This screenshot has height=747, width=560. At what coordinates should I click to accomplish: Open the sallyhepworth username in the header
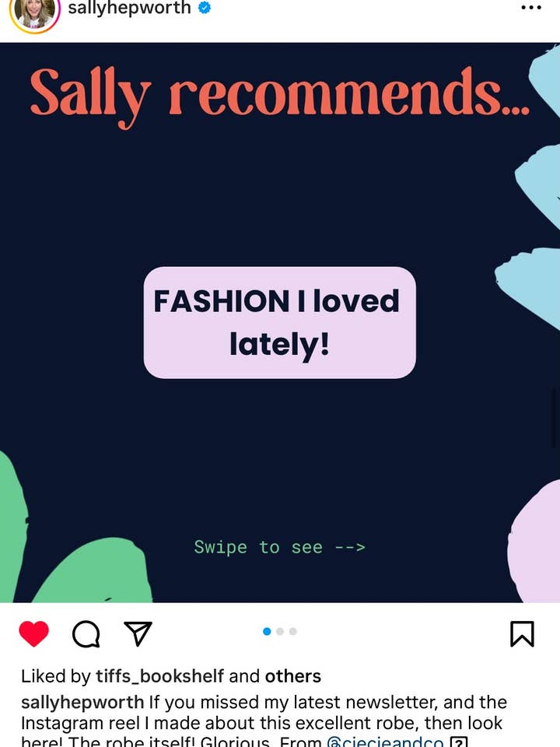click(x=130, y=8)
